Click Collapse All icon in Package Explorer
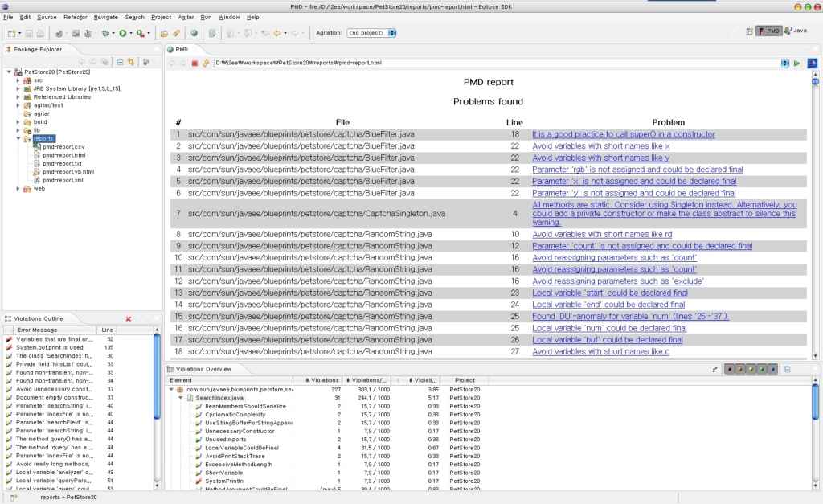The height and width of the screenshot is (504, 823). (120, 62)
